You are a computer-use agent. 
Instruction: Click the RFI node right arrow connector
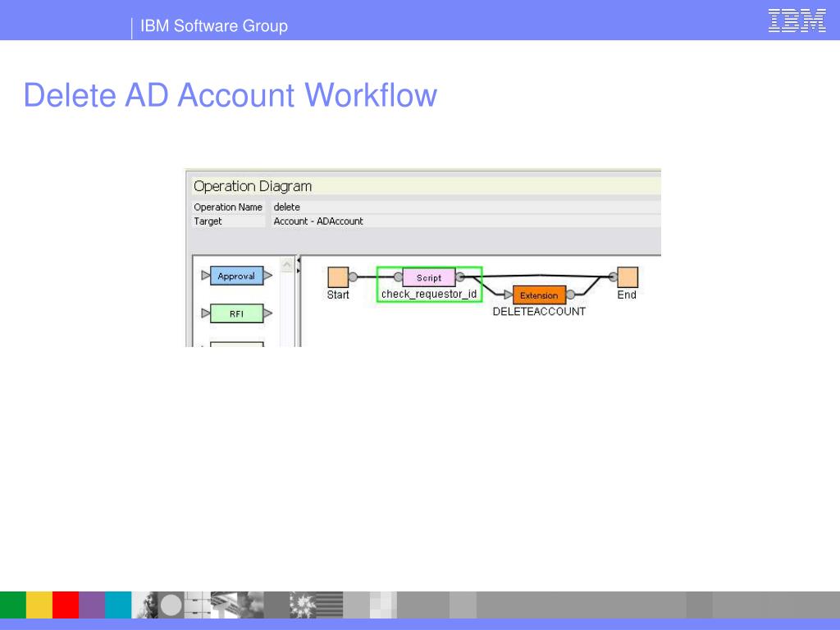coord(268,313)
